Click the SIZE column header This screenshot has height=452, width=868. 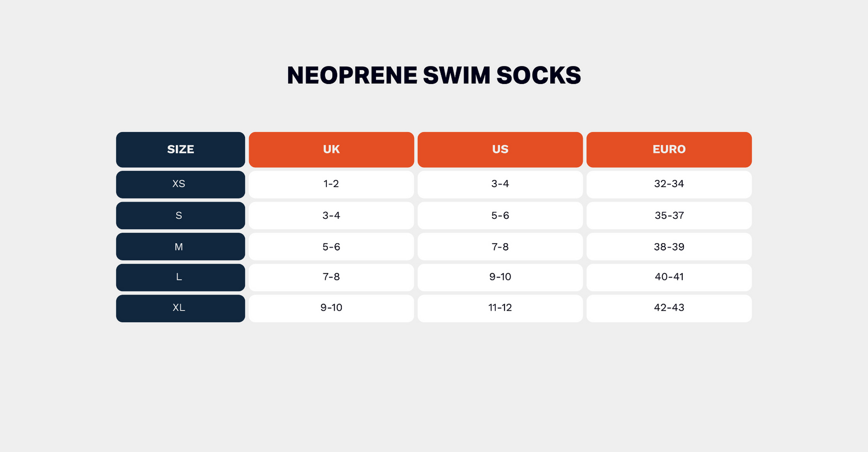181,149
